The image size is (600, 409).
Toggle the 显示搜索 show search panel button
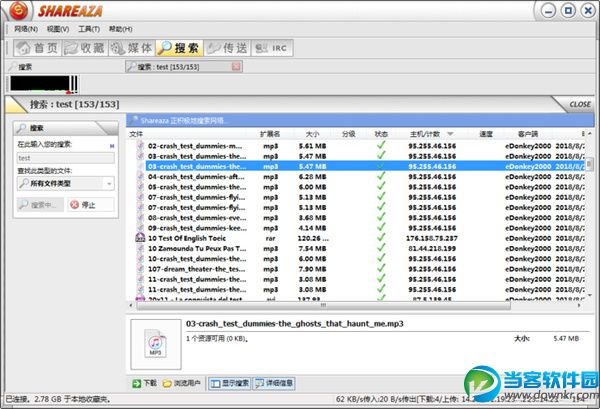(229, 383)
